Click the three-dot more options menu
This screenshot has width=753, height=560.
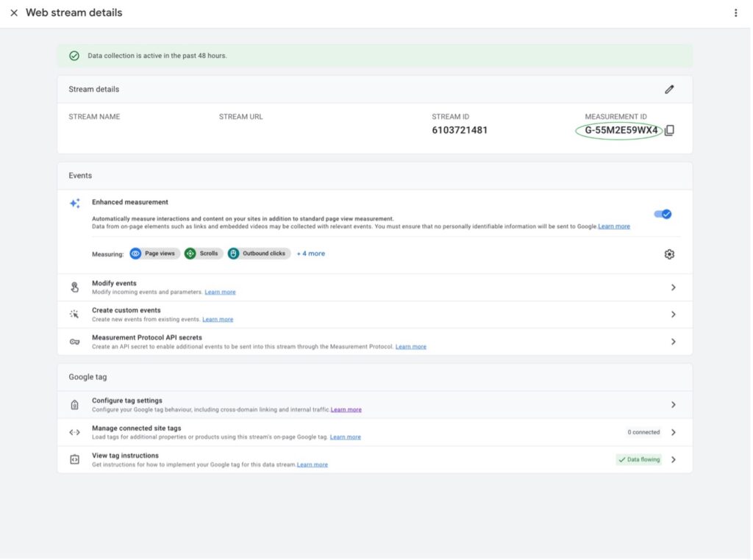pyautogui.click(x=735, y=13)
